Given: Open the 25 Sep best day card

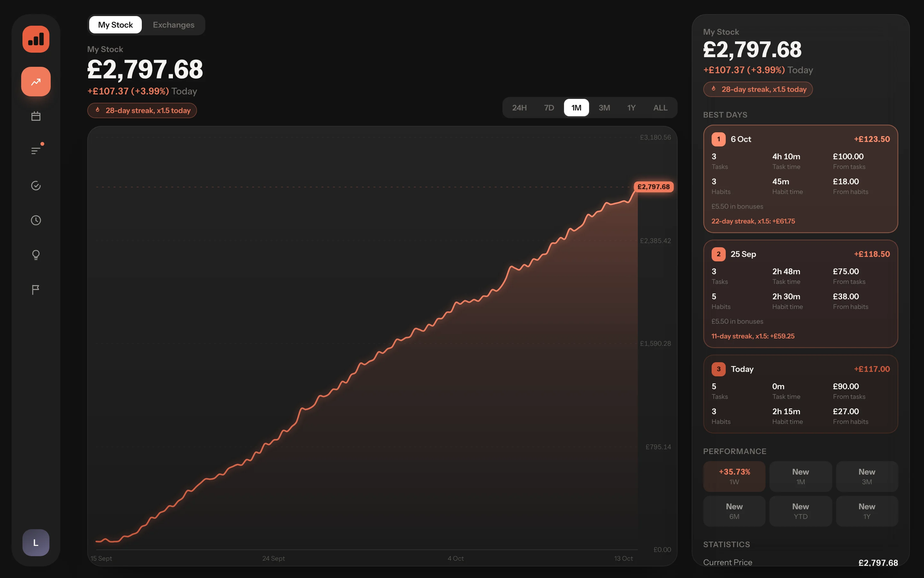Looking at the screenshot, I should (x=800, y=293).
